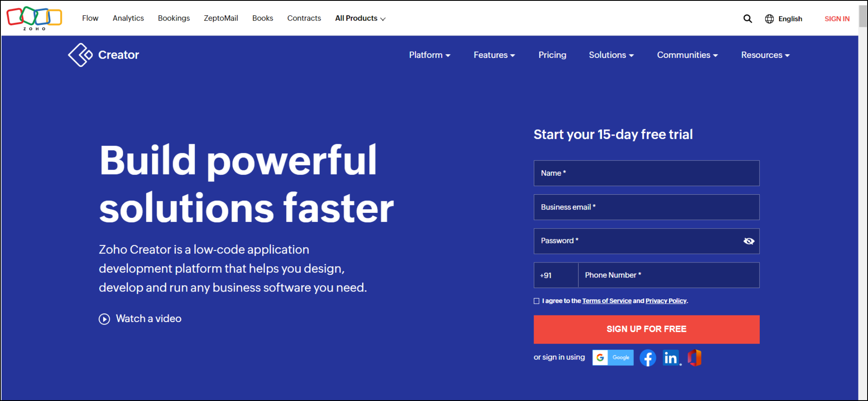
Task: Go to Contracts product
Action: [304, 18]
